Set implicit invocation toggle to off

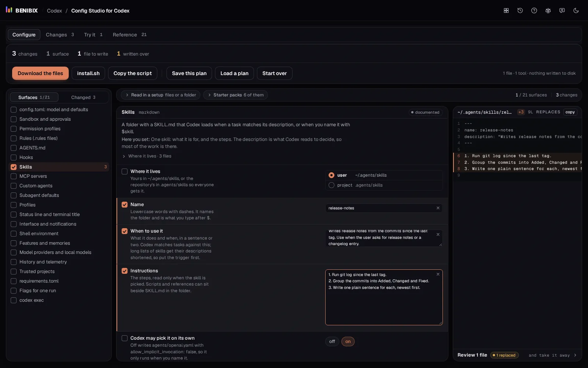tap(332, 342)
